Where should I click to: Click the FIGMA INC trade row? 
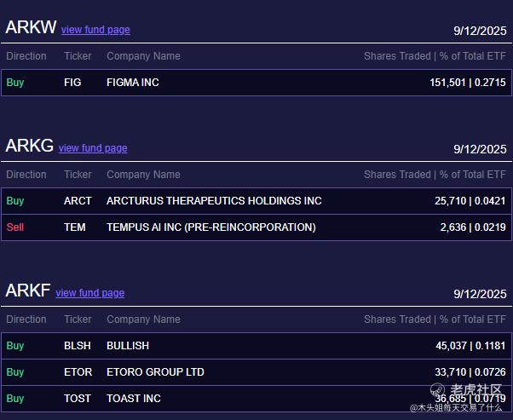(x=256, y=83)
